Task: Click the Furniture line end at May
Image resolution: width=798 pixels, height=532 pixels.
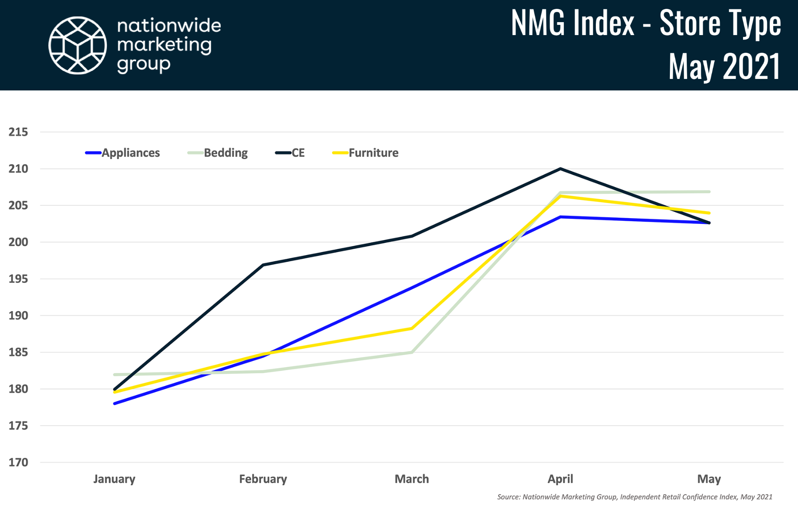Action: pyautogui.click(x=709, y=213)
